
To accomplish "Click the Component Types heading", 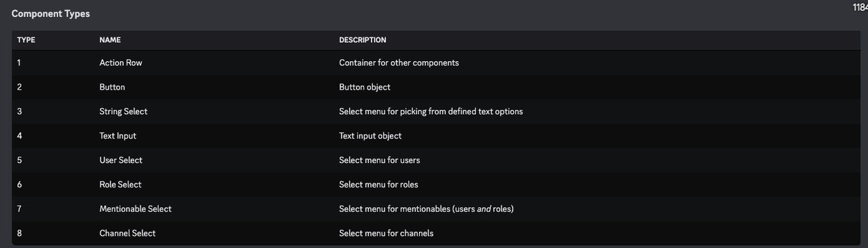I will tap(51, 14).
